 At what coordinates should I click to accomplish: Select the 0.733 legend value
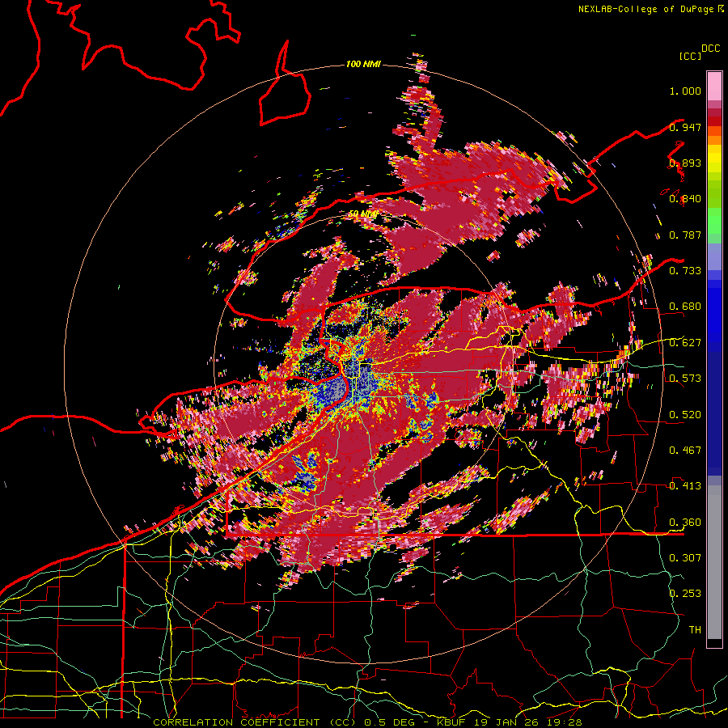click(685, 271)
